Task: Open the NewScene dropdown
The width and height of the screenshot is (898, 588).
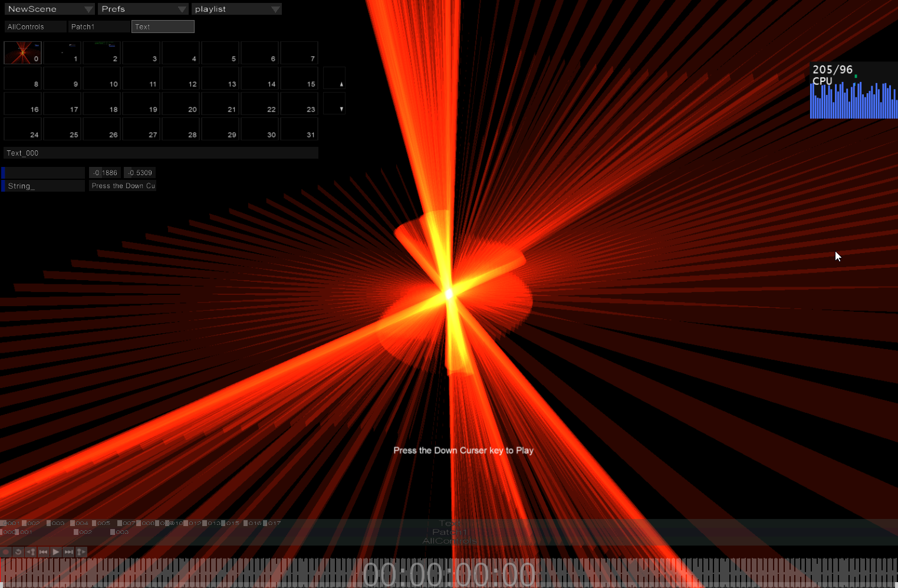Action: pyautogui.click(x=50, y=9)
